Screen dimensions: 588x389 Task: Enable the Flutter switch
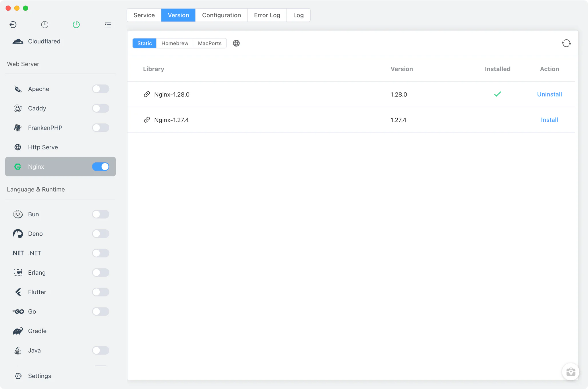100,292
